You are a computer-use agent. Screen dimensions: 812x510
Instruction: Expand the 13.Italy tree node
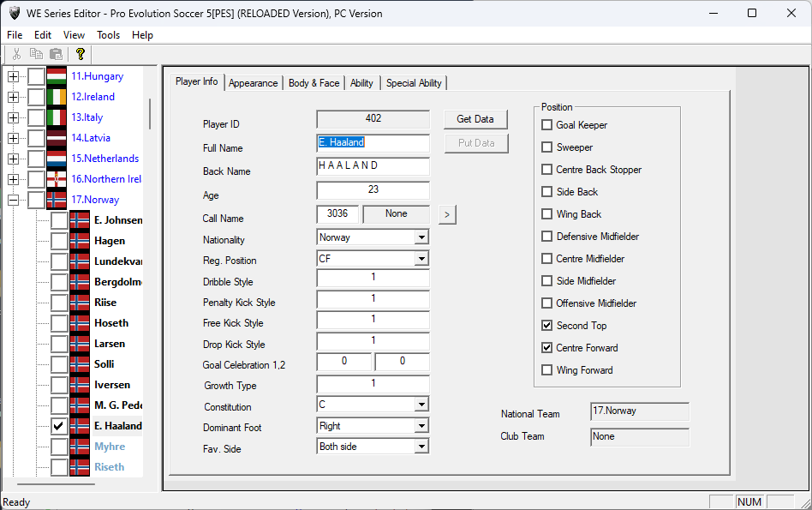pos(14,117)
